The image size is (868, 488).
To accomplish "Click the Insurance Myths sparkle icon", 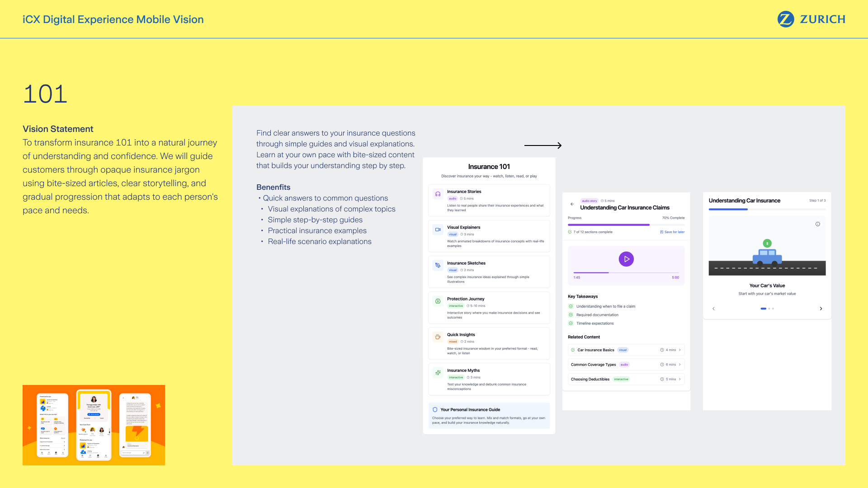I will 438,373.
